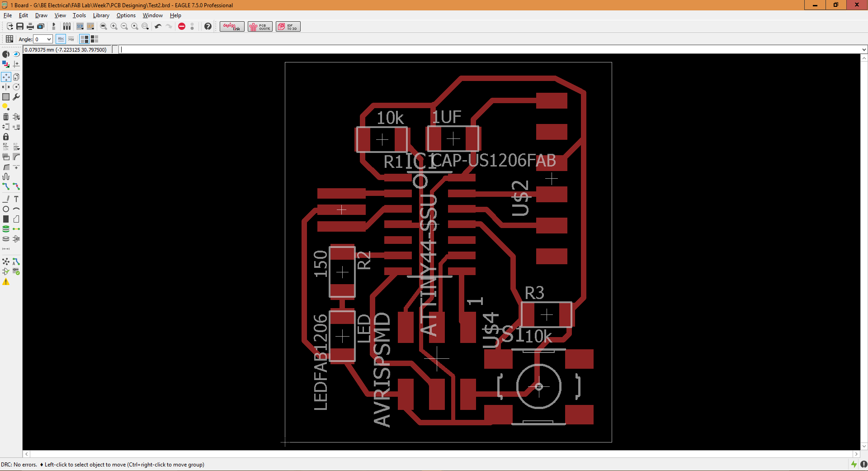Viewport: 868px width, 471px height.
Task: Select the Polygon tool
Action: 16,219
